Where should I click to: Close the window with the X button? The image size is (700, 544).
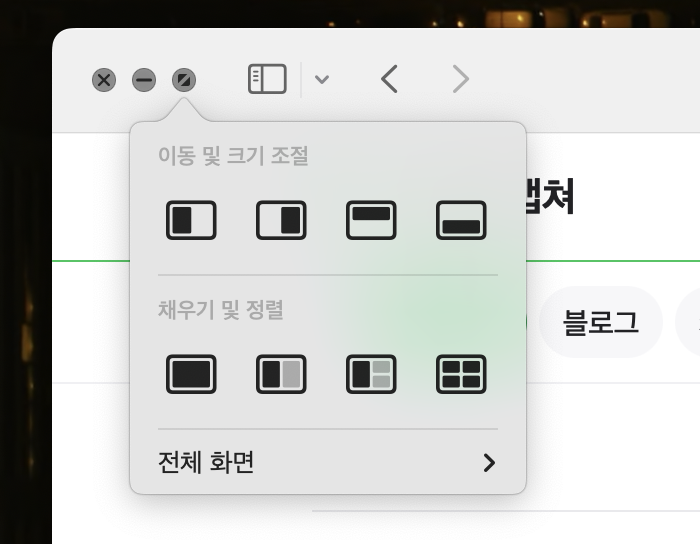pos(104,80)
